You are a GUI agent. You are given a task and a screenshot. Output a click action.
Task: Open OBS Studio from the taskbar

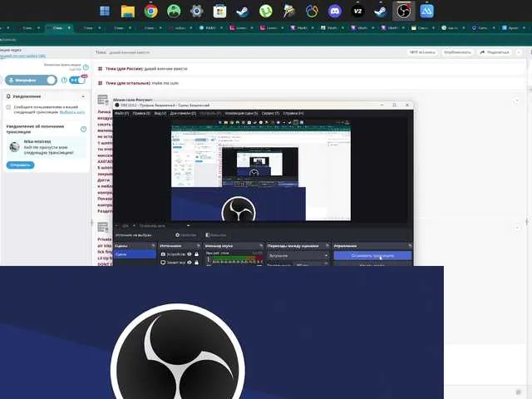(402, 12)
